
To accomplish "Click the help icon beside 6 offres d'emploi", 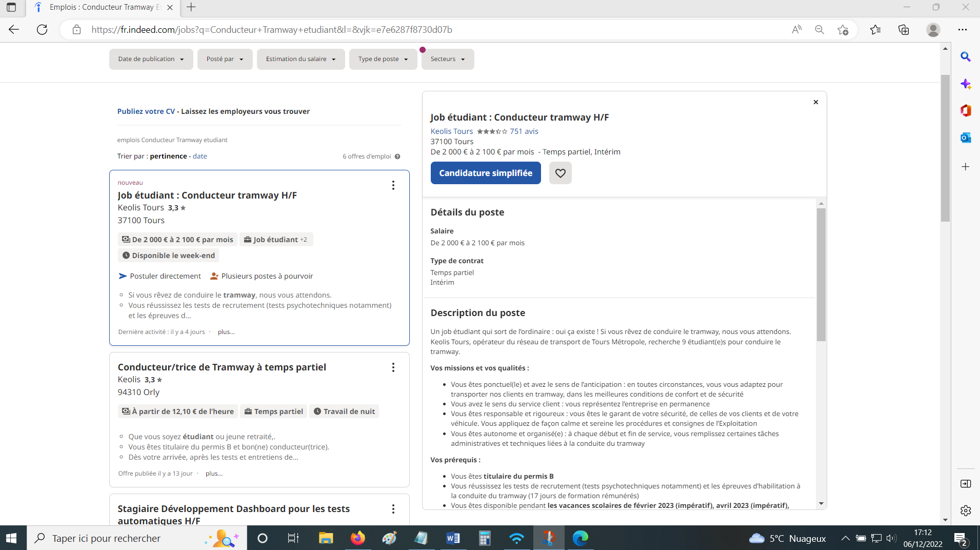I will tap(397, 156).
